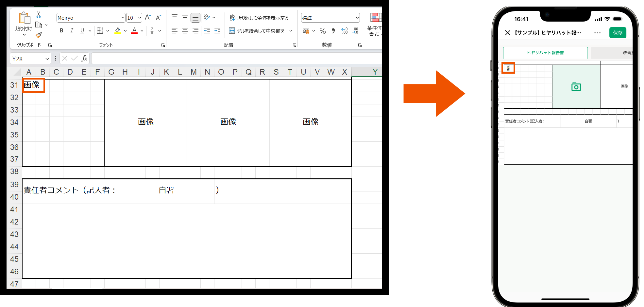
Task: Click the Copy icon in clipboard group
Action: 38,25
